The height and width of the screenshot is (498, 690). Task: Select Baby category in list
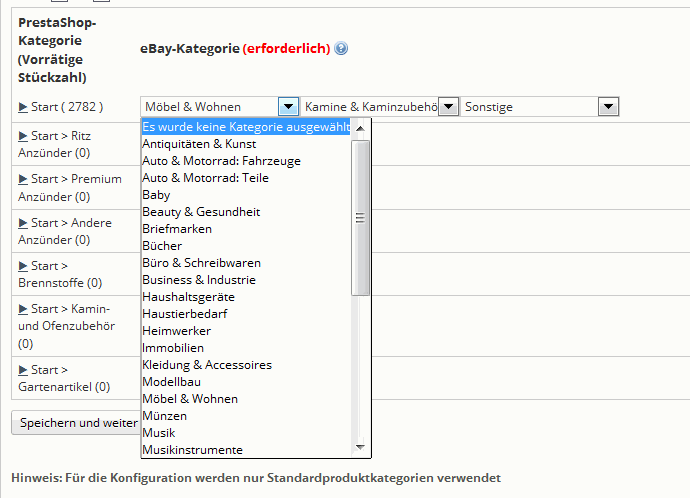[x=246, y=195]
